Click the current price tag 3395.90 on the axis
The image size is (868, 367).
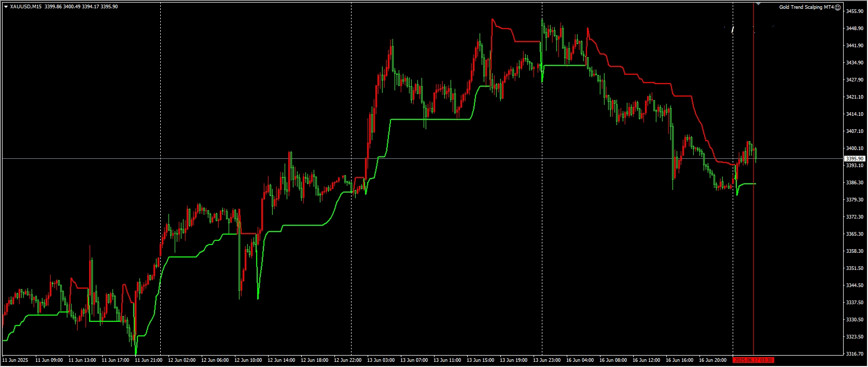(855, 159)
